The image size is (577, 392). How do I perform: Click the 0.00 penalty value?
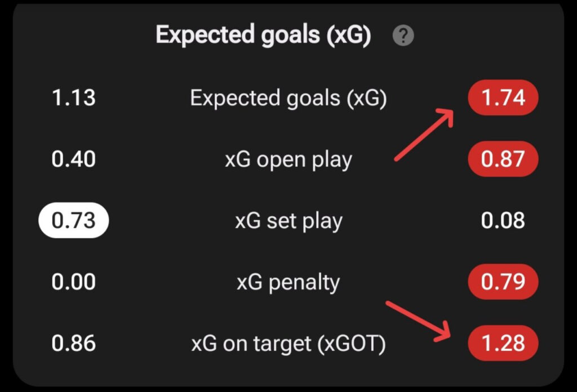(73, 281)
